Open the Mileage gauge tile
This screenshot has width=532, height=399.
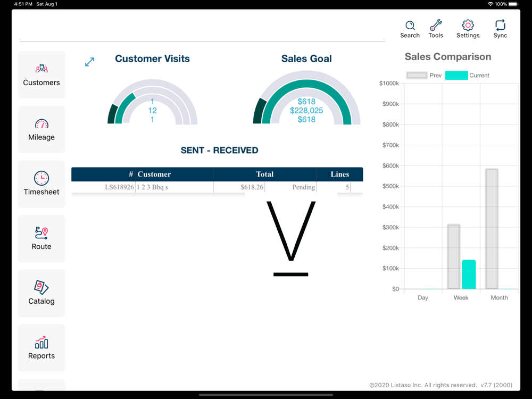coord(41,130)
